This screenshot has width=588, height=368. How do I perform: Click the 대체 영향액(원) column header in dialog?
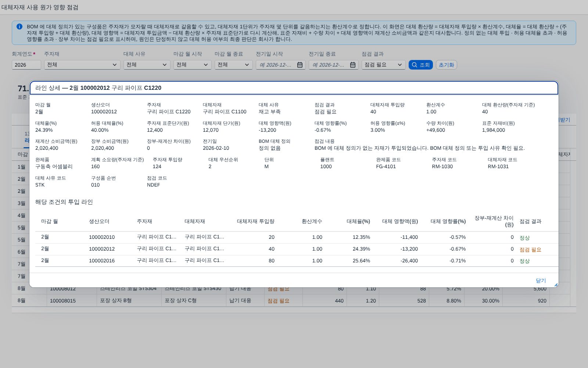click(x=400, y=222)
